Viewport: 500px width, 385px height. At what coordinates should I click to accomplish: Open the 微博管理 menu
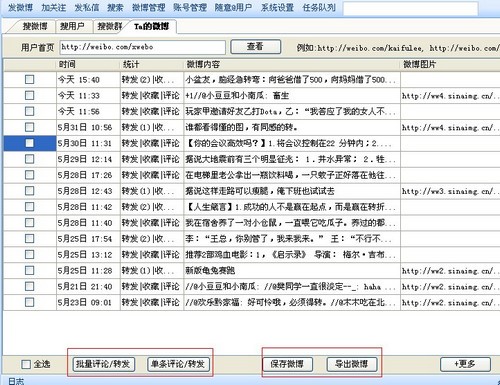point(149,7)
